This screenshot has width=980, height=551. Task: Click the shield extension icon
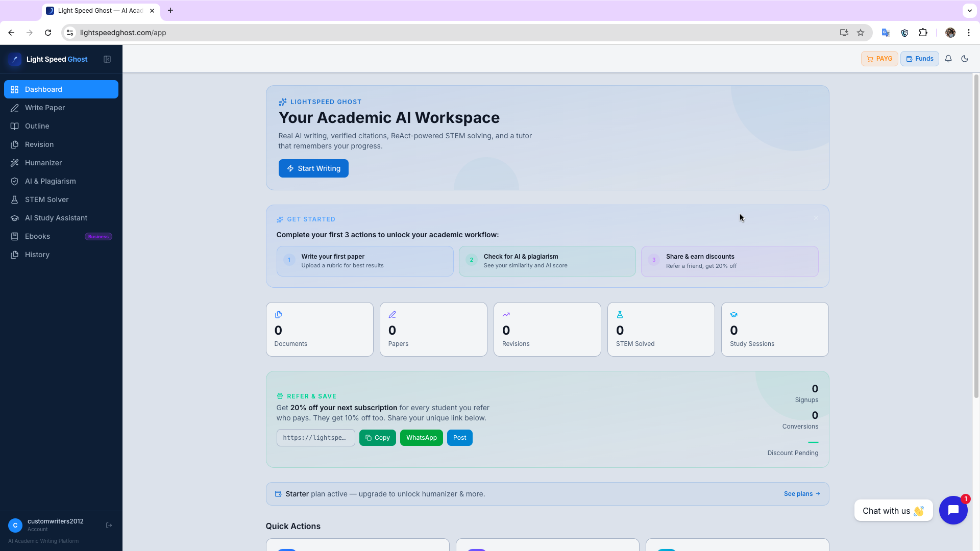click(904, 33)
